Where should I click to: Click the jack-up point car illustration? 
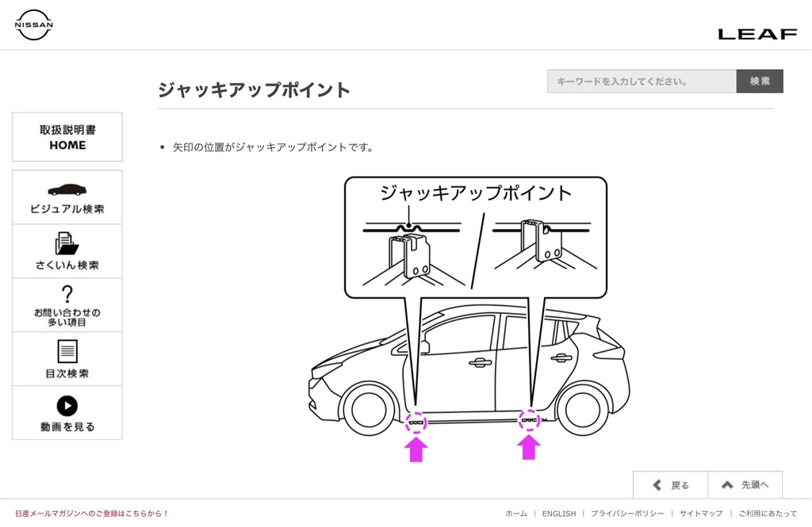(x=469, y=319)
